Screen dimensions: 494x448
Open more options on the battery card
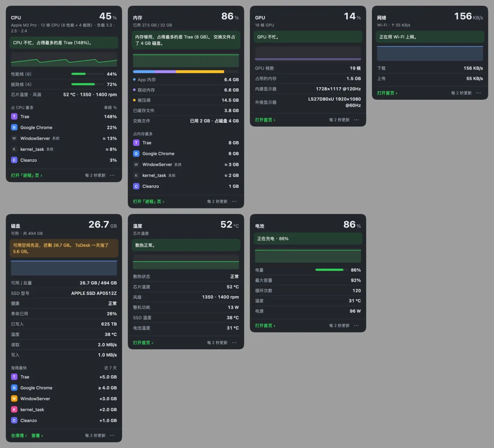tap(356, 326)
